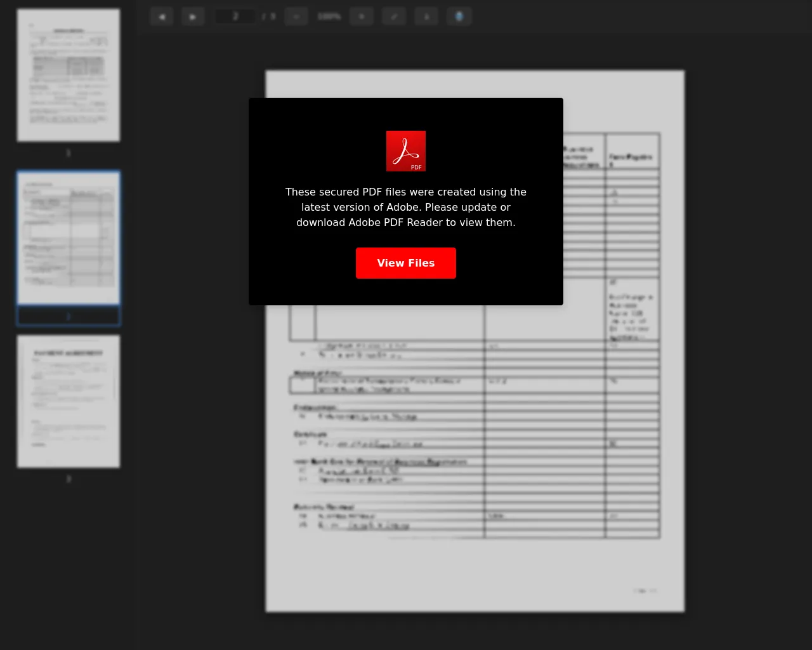Click the 100% zoom level text
This screenshot has height=650, width=812.
coord(329,17)
